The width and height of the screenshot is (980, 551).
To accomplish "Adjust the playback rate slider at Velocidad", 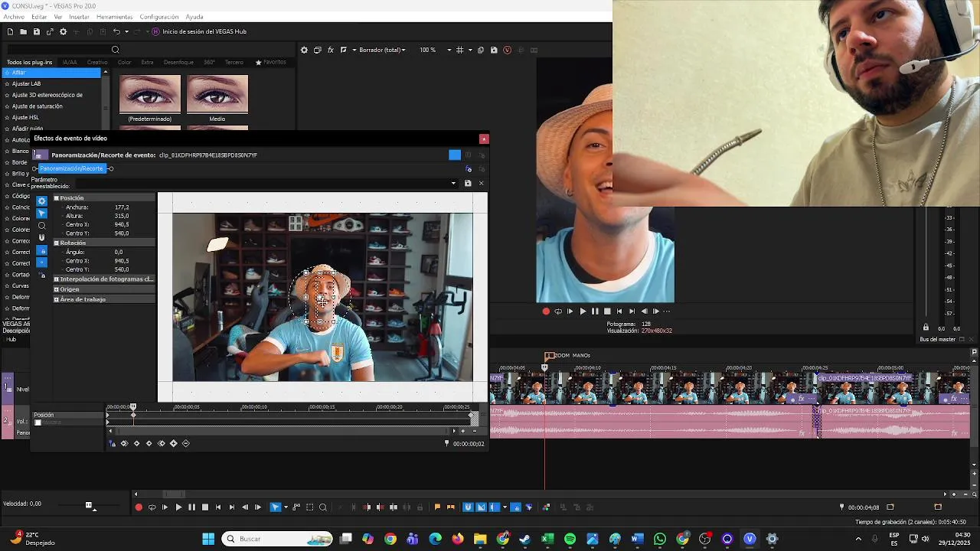I will click(x=89, y=505).
